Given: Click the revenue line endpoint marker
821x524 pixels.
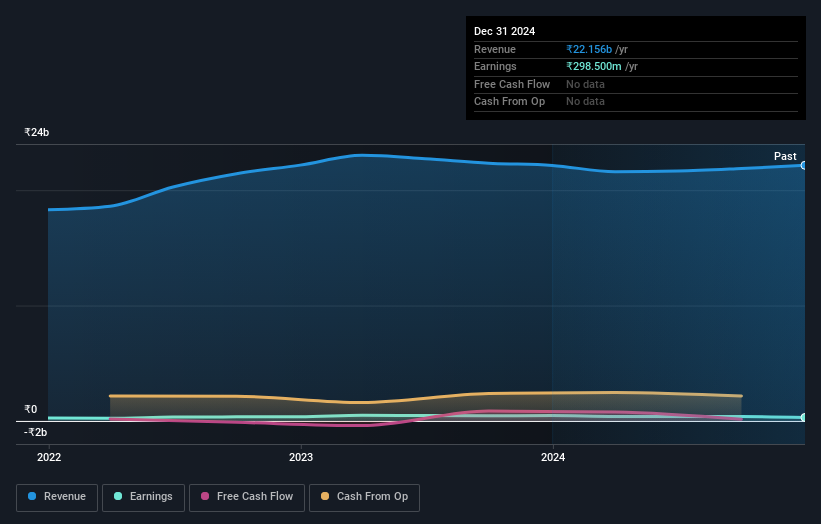Looking at the screenshot, I should click(x=803, y=165).
